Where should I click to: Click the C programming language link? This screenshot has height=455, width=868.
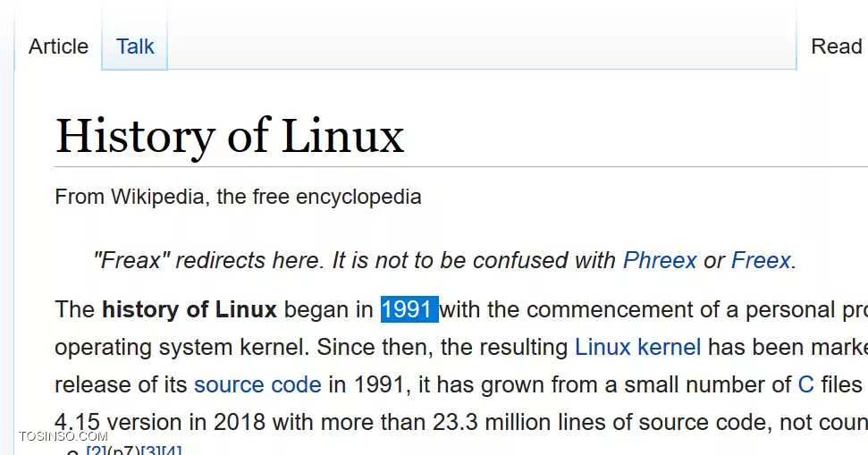(805, 384)
